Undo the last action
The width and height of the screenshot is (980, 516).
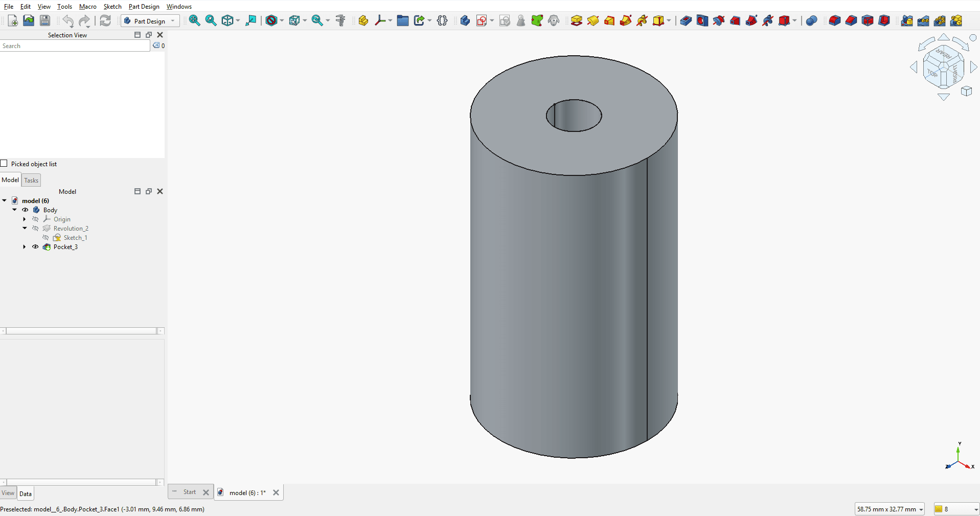68,20
